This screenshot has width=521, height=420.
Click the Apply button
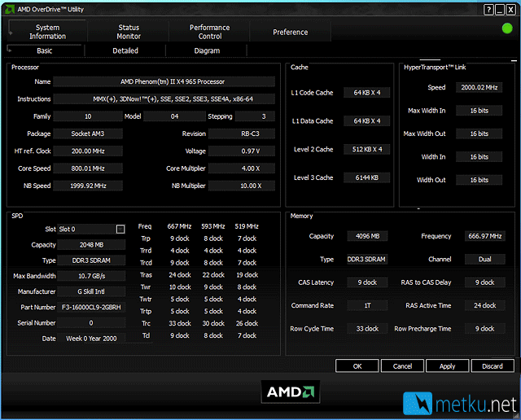click(x=447, y=365)
